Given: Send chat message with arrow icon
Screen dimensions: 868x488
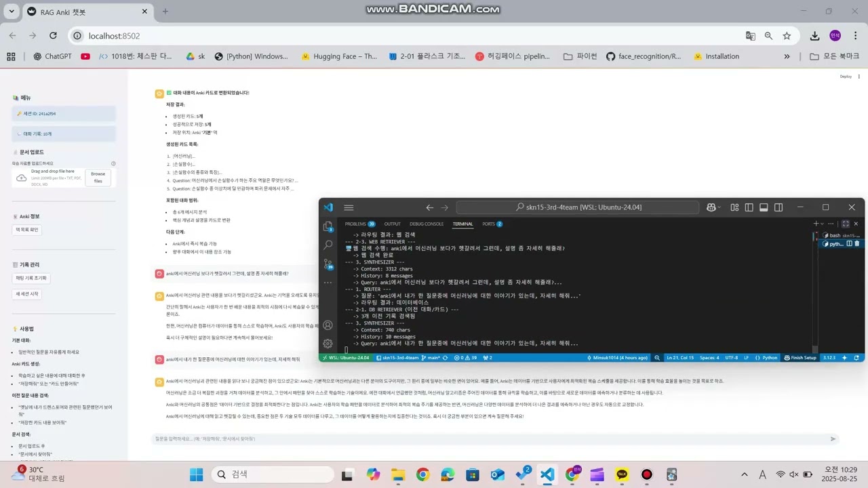Looking at the screenshot, I should pos(833,439).
